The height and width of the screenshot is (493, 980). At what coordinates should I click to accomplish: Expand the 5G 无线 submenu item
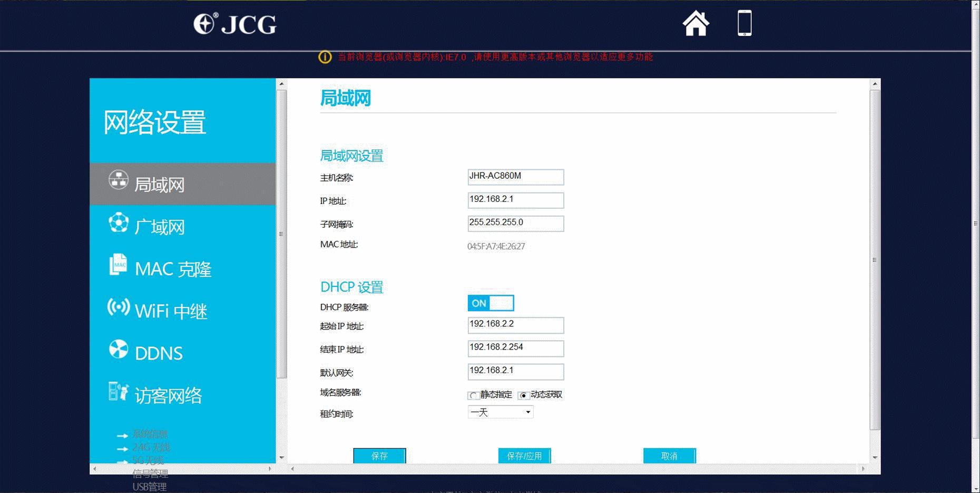148,460
